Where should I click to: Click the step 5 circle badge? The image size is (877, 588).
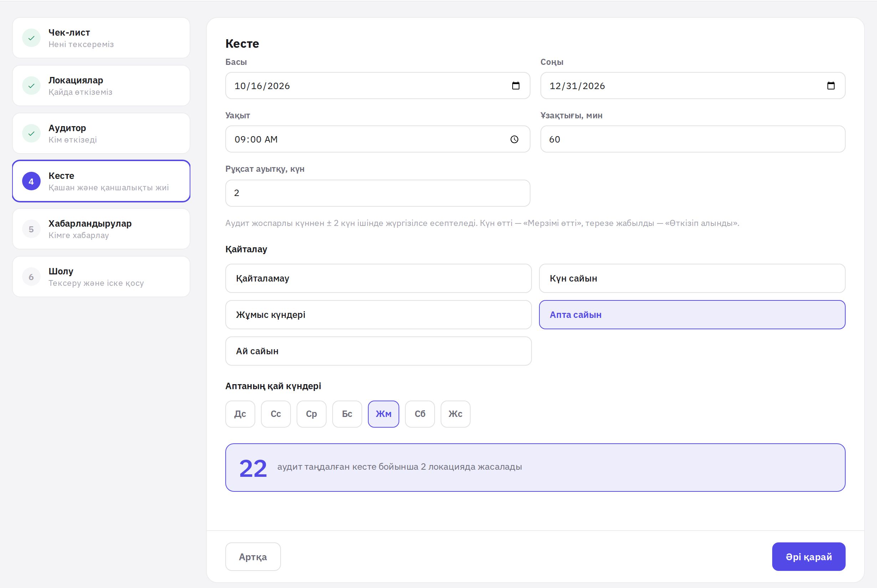pos(31,229)
